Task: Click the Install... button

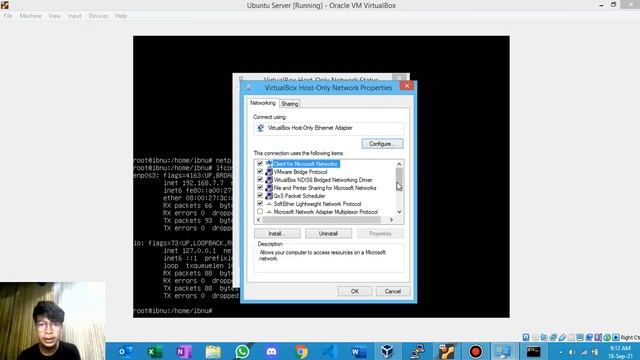Action: click(277, 233)
